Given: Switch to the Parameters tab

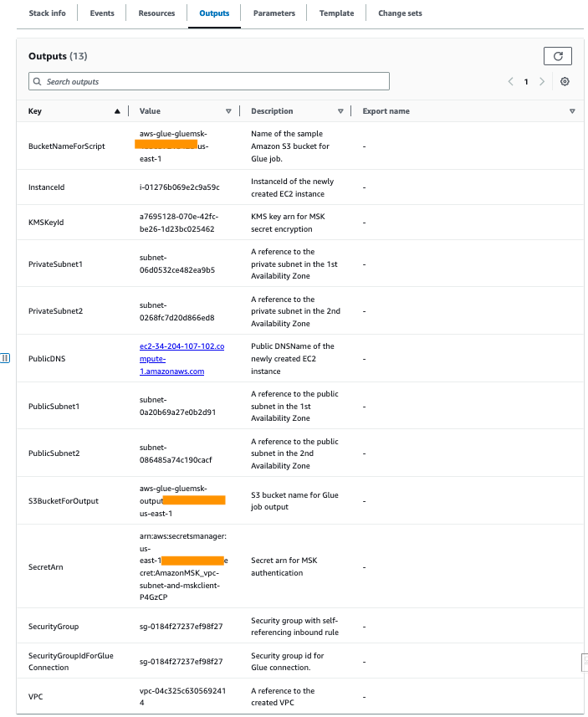Looking at the screenshot, I should tap(274, 13).
